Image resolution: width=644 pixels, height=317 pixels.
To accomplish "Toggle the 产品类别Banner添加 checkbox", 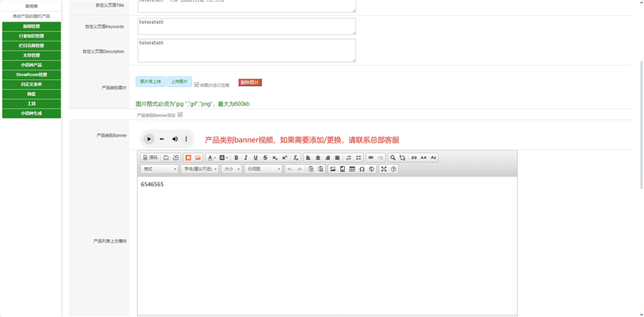I will [x=180, y=115].
